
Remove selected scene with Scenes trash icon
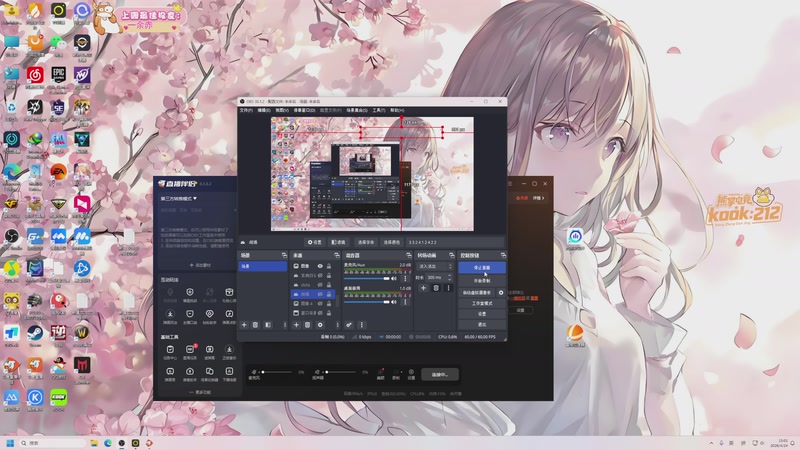pos(256,325)
